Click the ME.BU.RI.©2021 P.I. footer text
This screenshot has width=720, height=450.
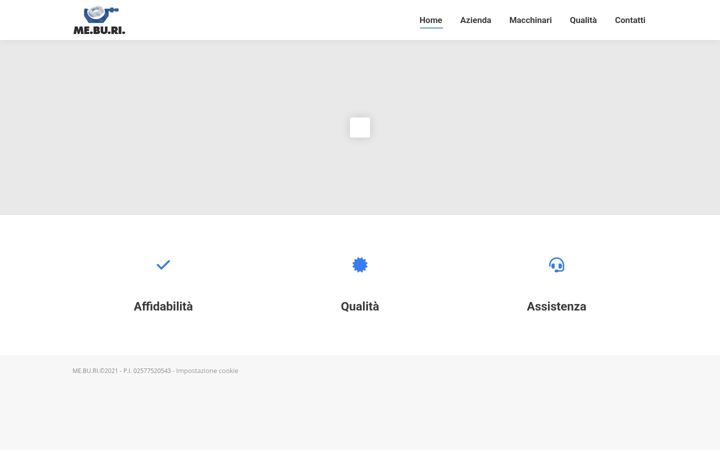(x=122, y=371)
